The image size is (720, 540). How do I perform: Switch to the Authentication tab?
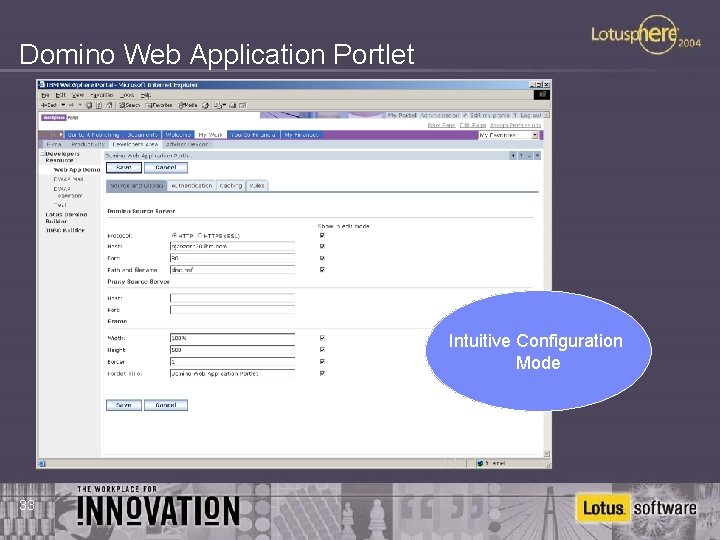coord(191,186)
